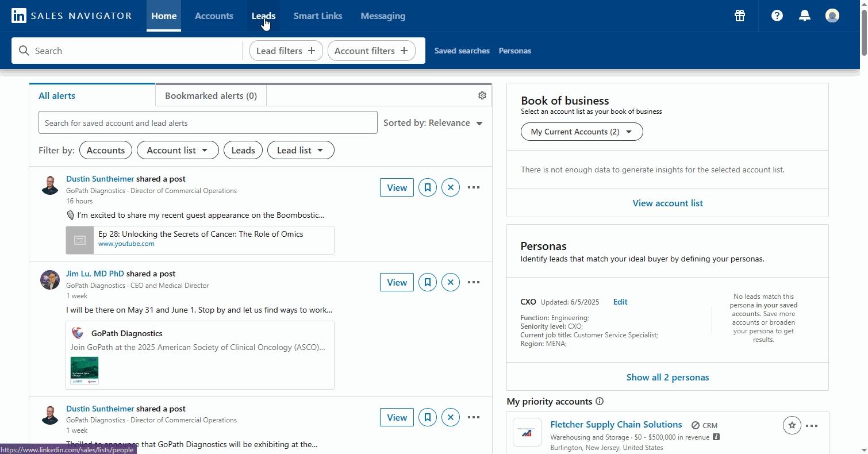This screenshot has height=454, width=868.
Task: Open Personas link in search bar
Action: [x=515, y=51]
